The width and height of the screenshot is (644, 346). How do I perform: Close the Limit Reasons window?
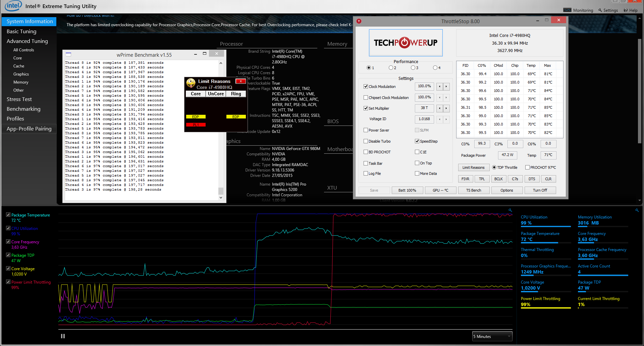pyautogui.click(x=240, y=81)
